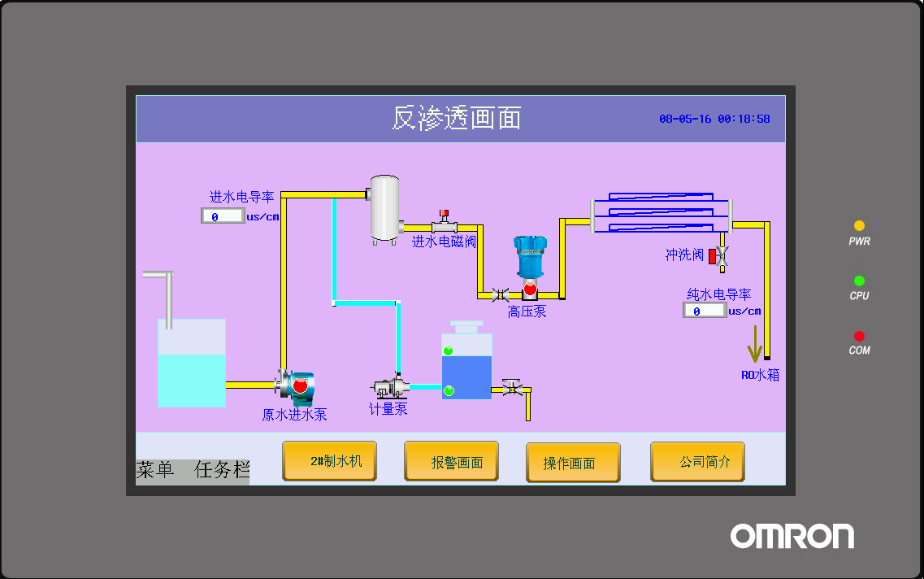Click the blue high pressure pump filter housing
The image size is (924, 579).
pyautogui.click(x=530, y=258)
